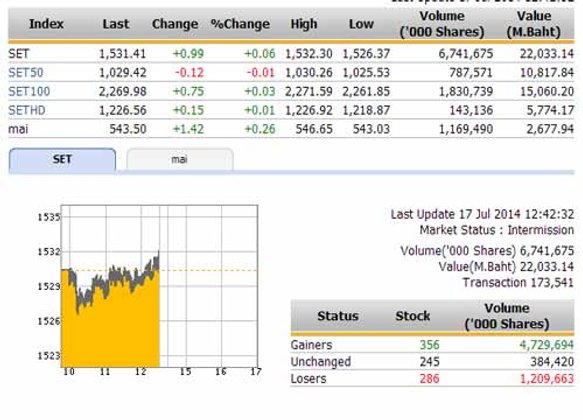
Task: Click Unchanged stock count 245
Action: click(x=429, y=362)
